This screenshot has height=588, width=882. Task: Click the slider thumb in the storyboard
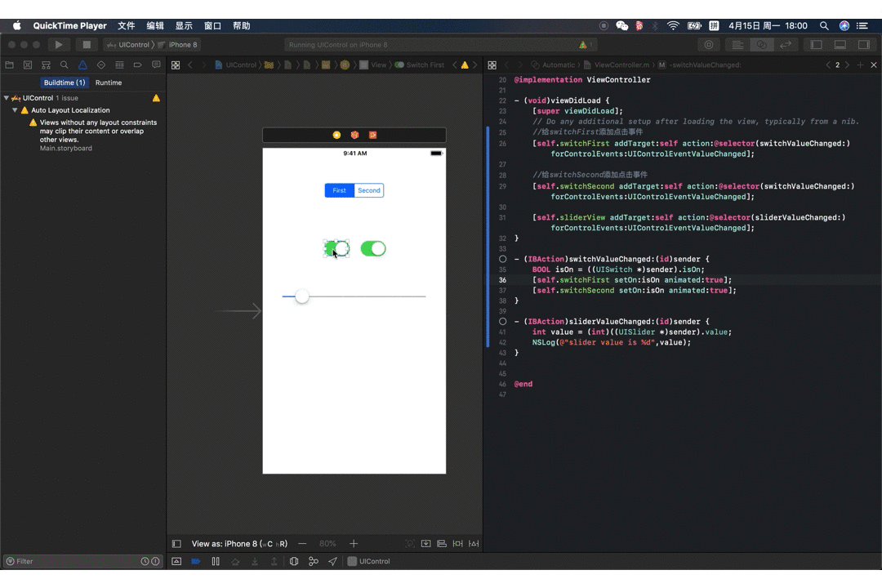[302, 296]
